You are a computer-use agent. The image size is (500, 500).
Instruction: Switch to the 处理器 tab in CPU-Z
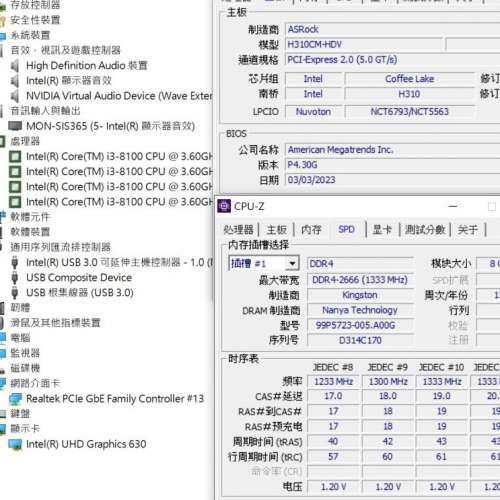[238, 230]
